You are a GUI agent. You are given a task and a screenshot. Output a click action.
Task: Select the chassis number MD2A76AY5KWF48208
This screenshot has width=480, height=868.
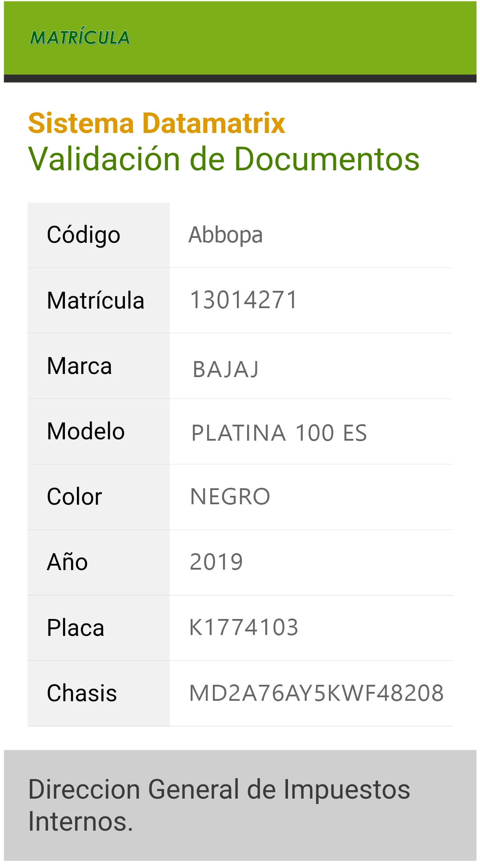point(316,693)
